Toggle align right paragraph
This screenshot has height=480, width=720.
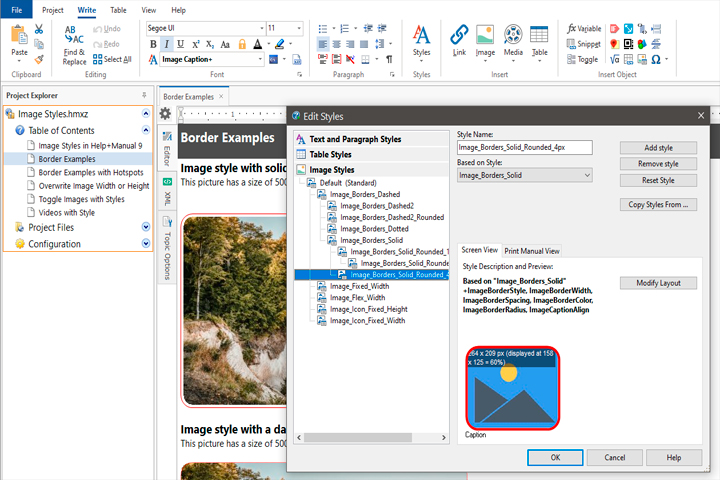pos(350,44)
